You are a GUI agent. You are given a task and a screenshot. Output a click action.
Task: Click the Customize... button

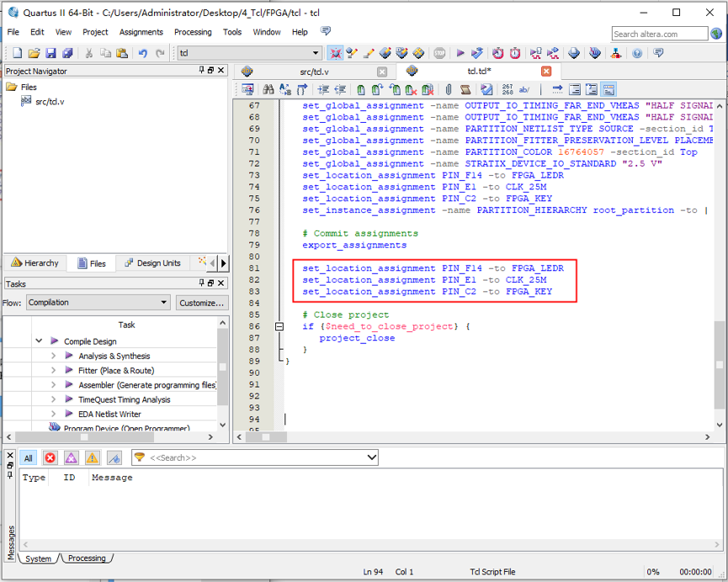202,303
